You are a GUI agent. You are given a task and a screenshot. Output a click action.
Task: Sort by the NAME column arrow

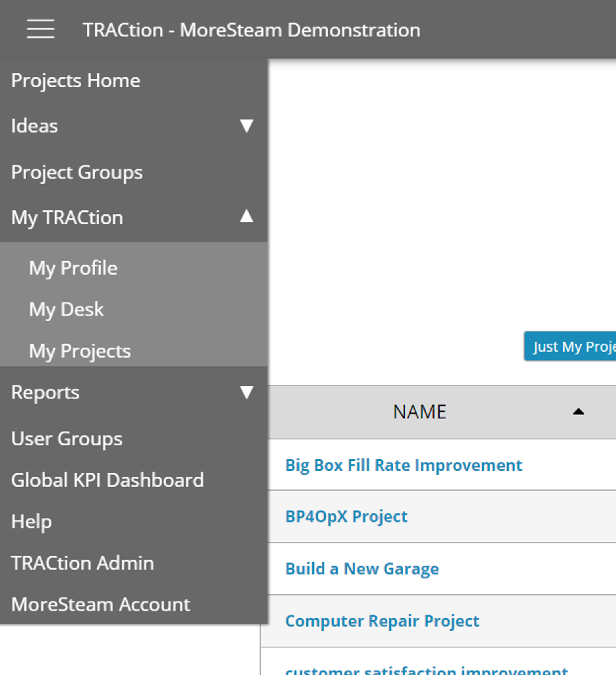click(x=578, y=412)
